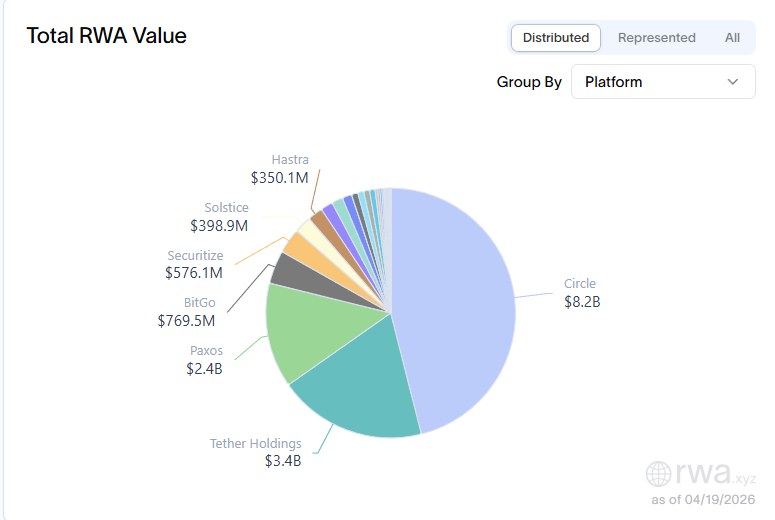The height and width of the screenshot is (520, 775).
Task: Click the dropdown chevron arrow in Platform selector
Action: click(732, 82)
